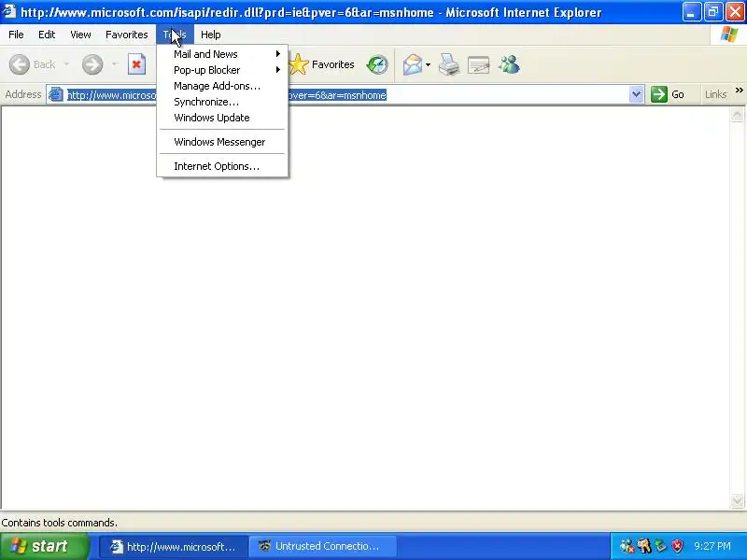Expand the Forward history dropdown arrow

[114, 64]
